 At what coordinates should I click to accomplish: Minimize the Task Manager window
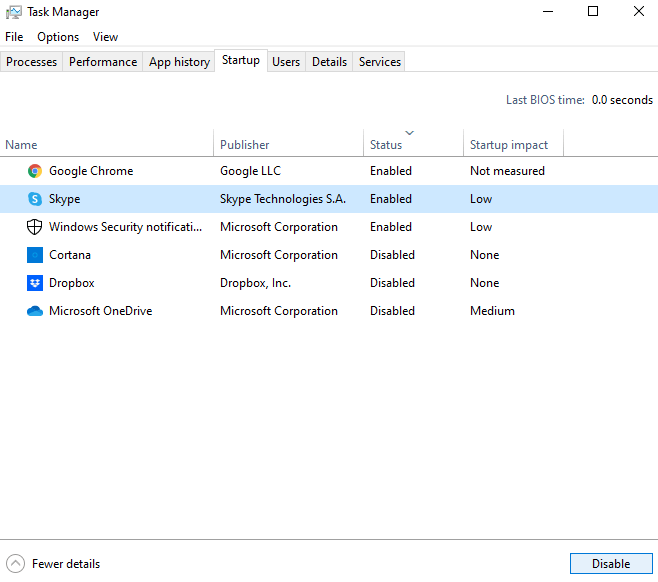pos(548,11)
